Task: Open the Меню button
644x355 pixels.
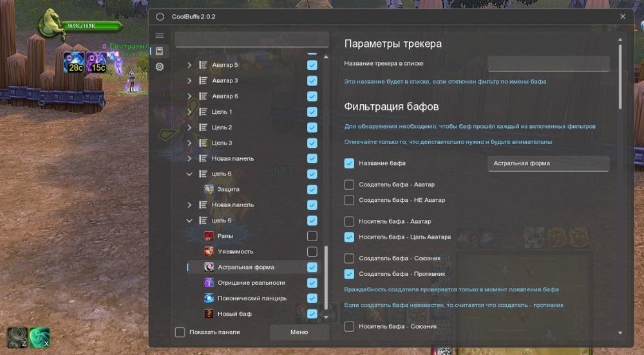Action: 299,332
